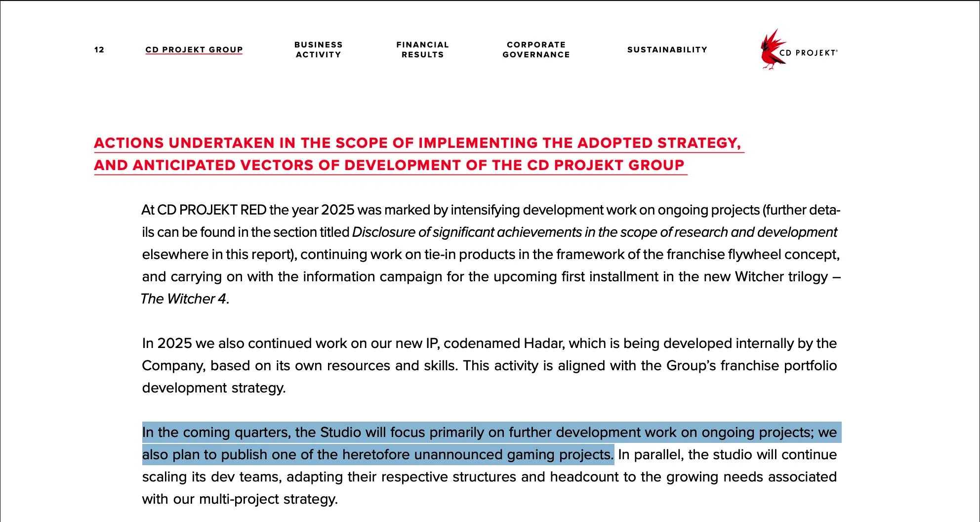Click the heading line 'And Anticipated Vectors'

point(389,165)
